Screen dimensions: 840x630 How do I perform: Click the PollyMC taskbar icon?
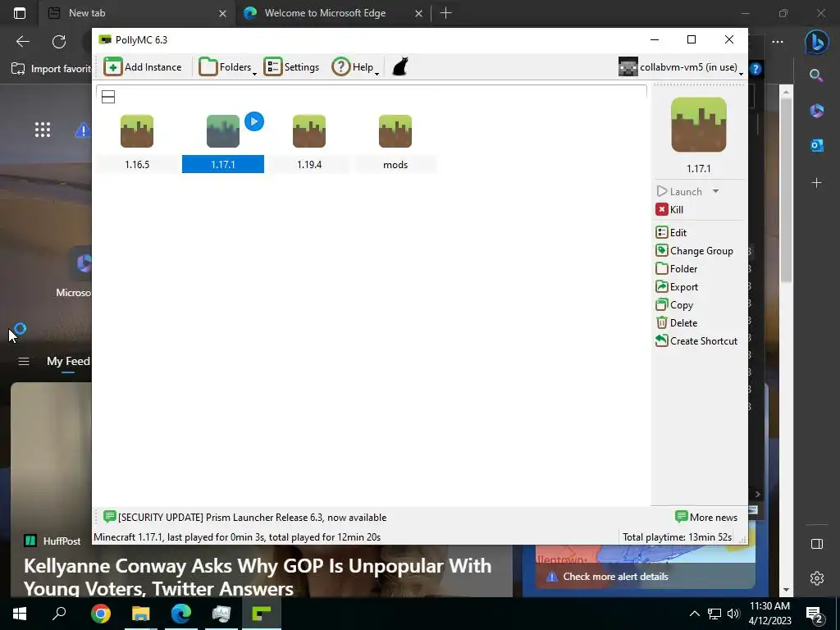click(x=262, y=614)
